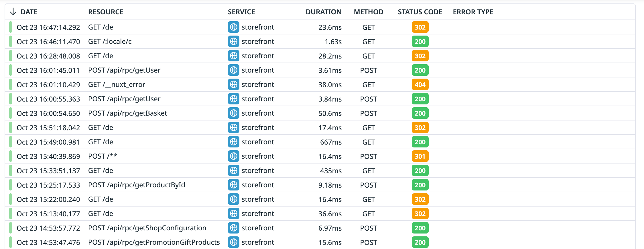Click globe icon on getProductById row

[234, 185]
